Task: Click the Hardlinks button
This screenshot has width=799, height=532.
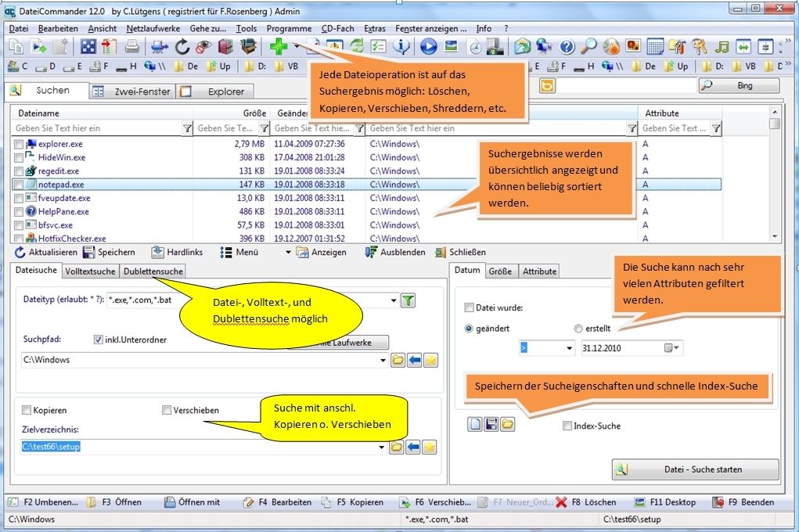Action: coord(177,252)
